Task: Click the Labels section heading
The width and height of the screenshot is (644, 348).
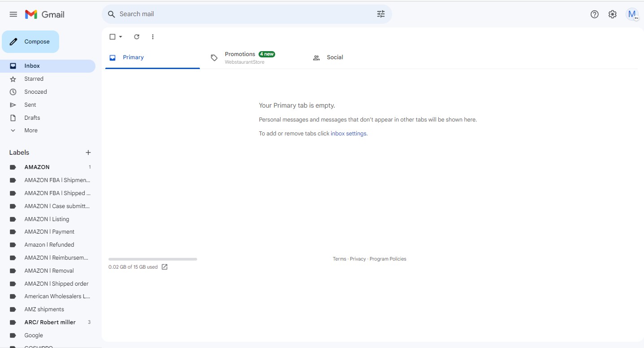Action: 19,152
